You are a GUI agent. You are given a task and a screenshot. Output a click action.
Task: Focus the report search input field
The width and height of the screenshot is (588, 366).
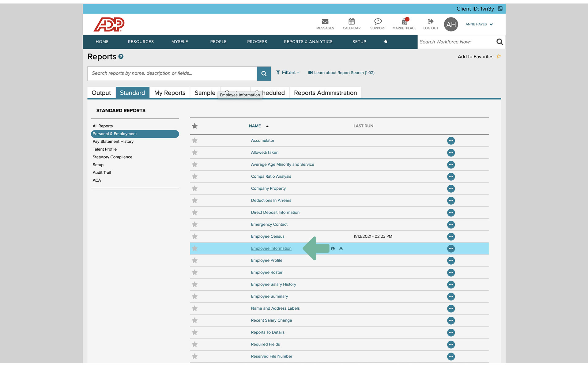[172, 74]
